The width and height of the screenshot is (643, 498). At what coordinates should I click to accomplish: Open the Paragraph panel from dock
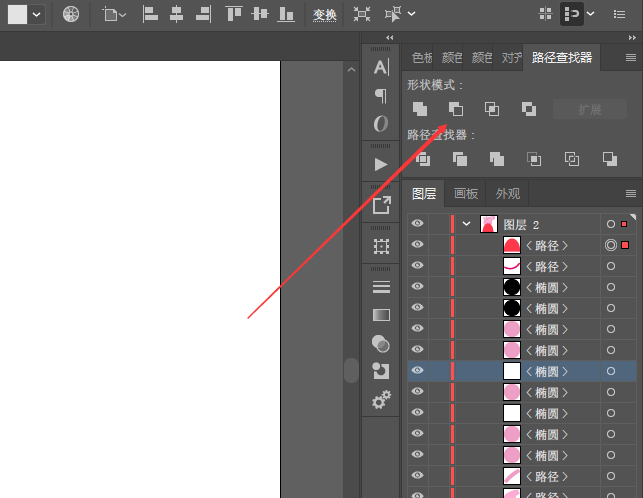coord(381,96)
